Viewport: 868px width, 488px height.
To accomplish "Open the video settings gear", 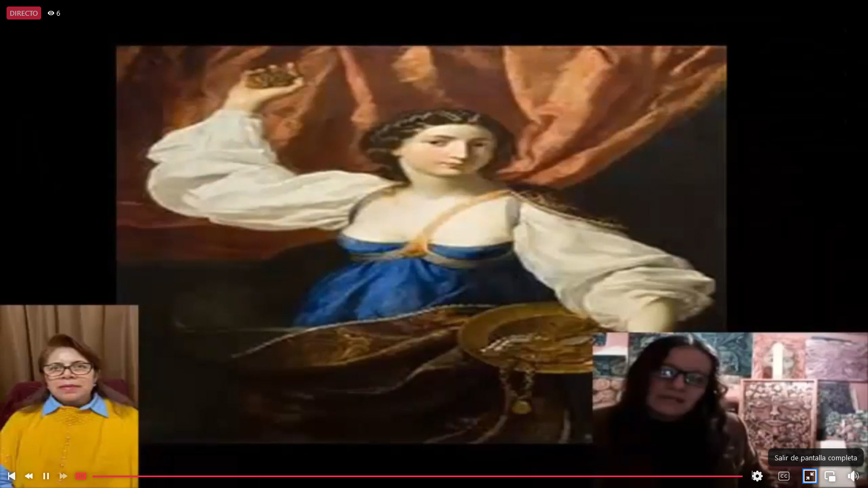I will point(757,476).
